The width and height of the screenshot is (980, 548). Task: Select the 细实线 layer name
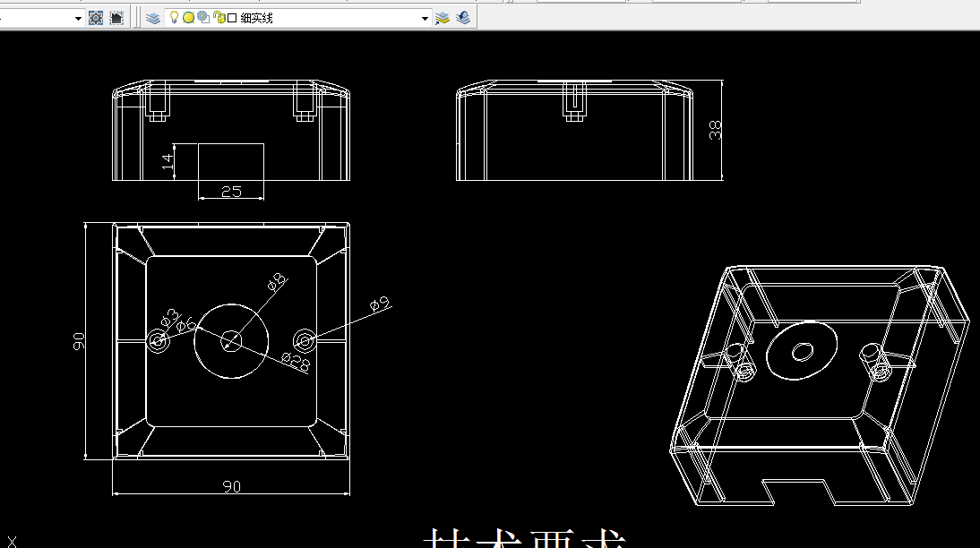pyautogui.click(x=256, y=18)
